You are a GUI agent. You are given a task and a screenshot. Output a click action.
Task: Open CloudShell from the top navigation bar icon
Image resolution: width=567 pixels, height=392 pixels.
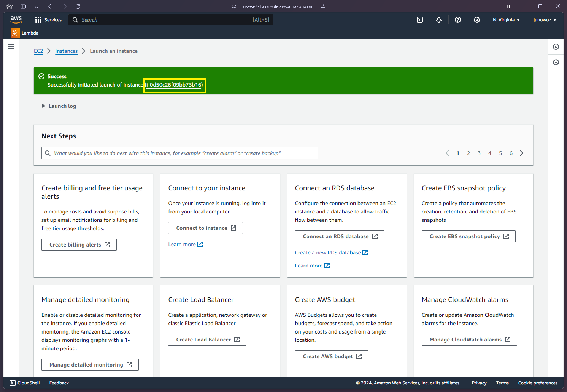420,20
